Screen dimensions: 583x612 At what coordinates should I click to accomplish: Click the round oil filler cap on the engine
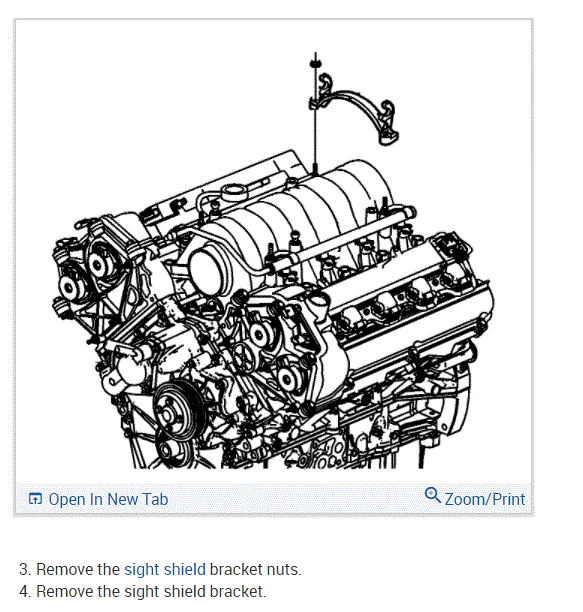234,192
